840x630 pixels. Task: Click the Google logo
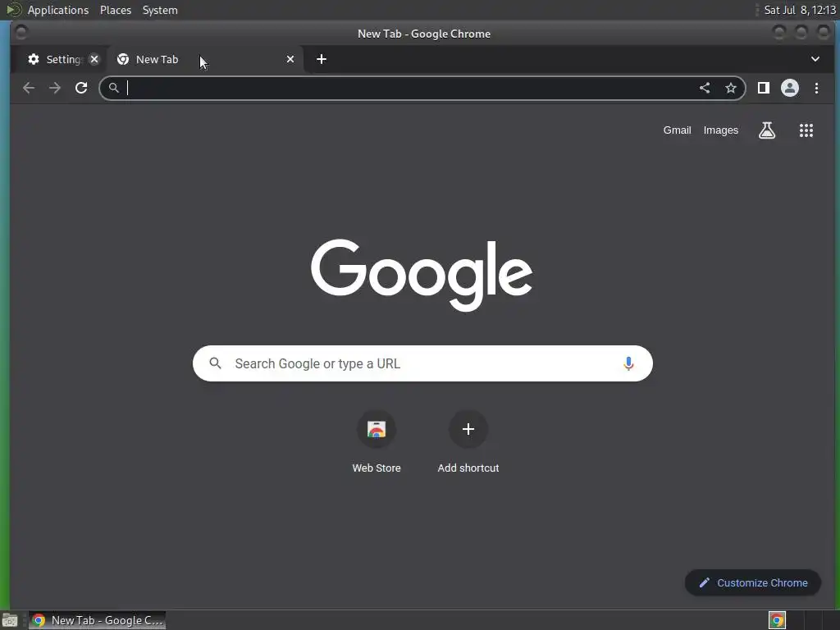point(422,275)
